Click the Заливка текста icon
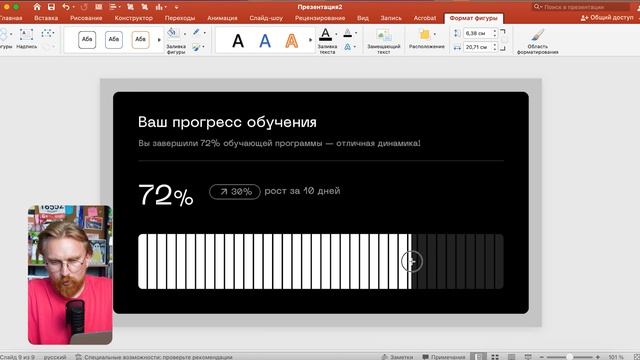The height and width of the screenshot is (360, 640). [x=325, y=34]
